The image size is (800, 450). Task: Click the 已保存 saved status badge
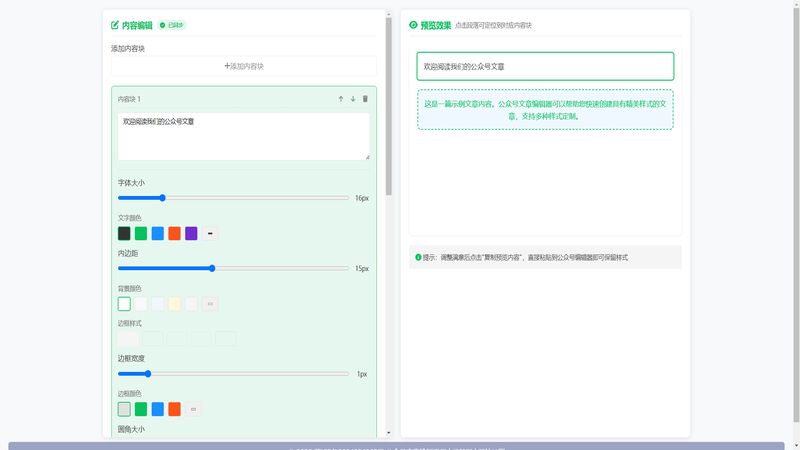(173, 25)
